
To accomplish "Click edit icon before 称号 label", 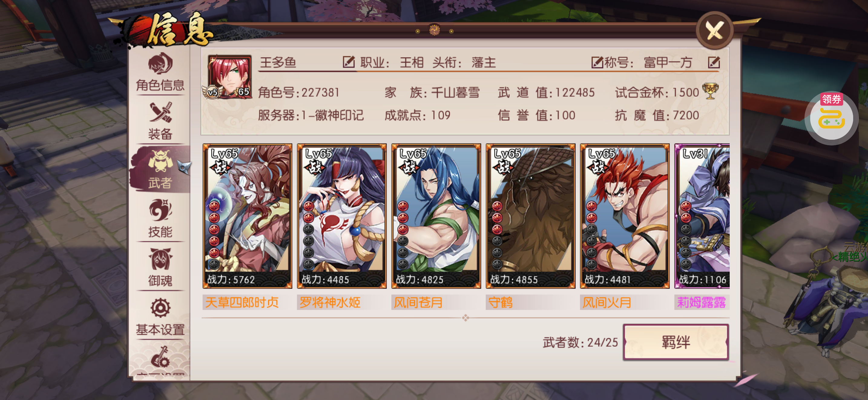I will point(597,62).
